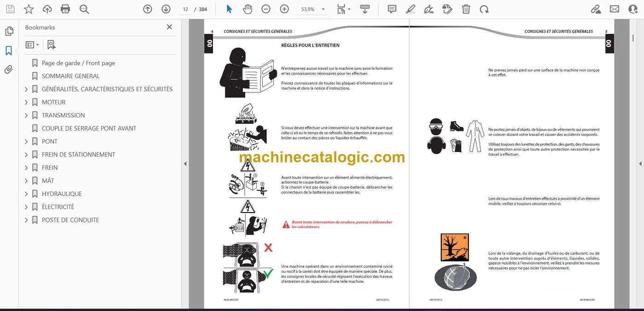The image size is (644, 311).
Task: Click the page number input field
Action: [185, 9]
